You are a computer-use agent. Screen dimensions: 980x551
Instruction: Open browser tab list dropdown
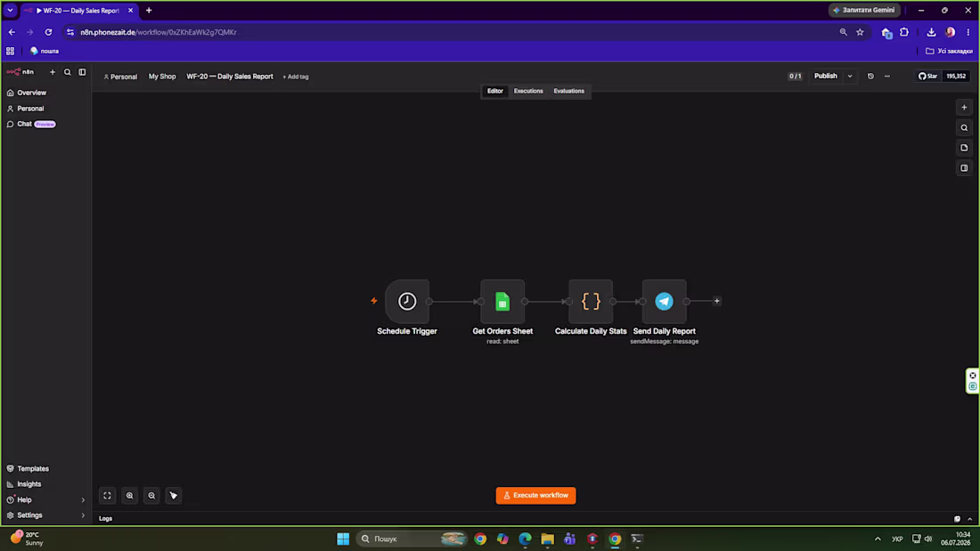point(10,10)
